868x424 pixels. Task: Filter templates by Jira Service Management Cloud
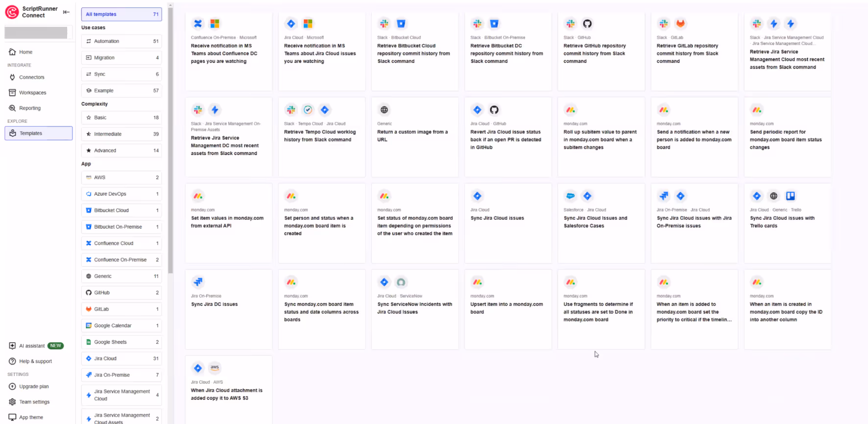click(x=121, y=395)
